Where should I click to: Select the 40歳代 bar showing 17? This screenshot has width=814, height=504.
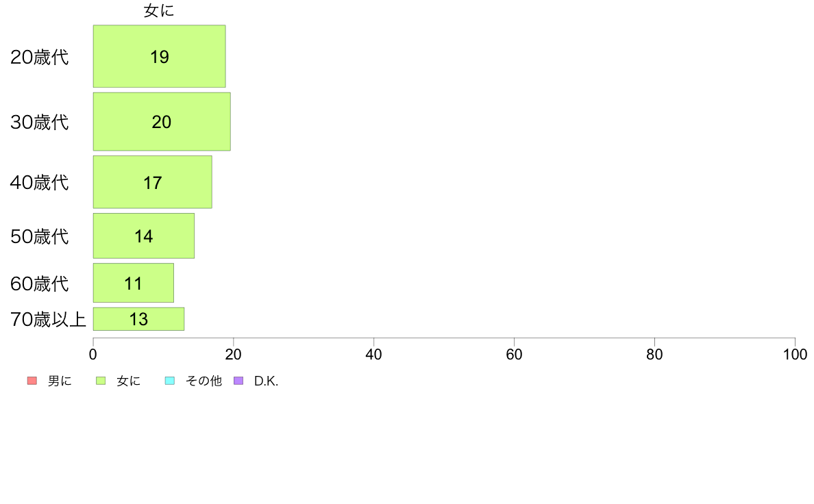tap(153, 182)
